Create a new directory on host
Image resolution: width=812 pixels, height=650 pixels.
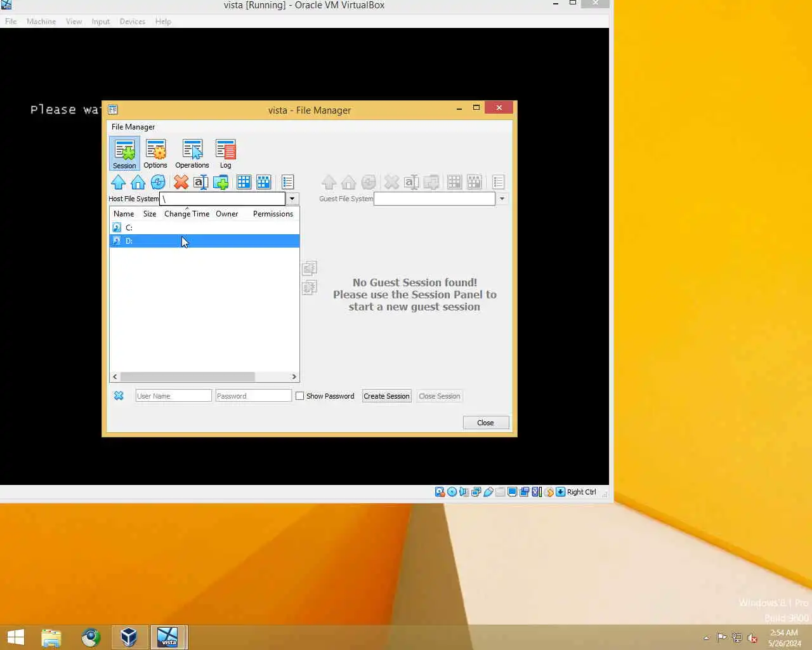(x=221, y=183)
